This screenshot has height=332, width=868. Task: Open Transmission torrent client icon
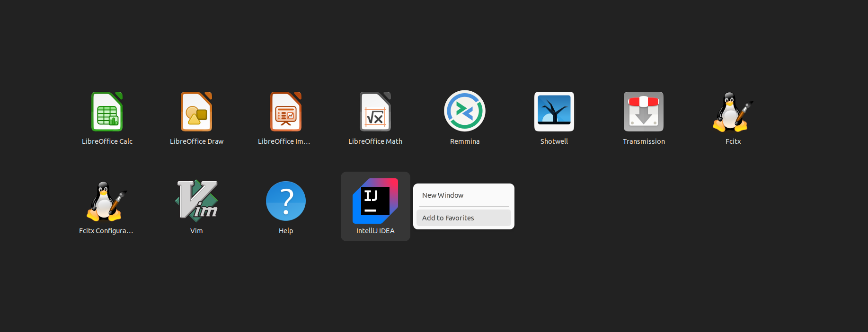click(x=644, y=111)
